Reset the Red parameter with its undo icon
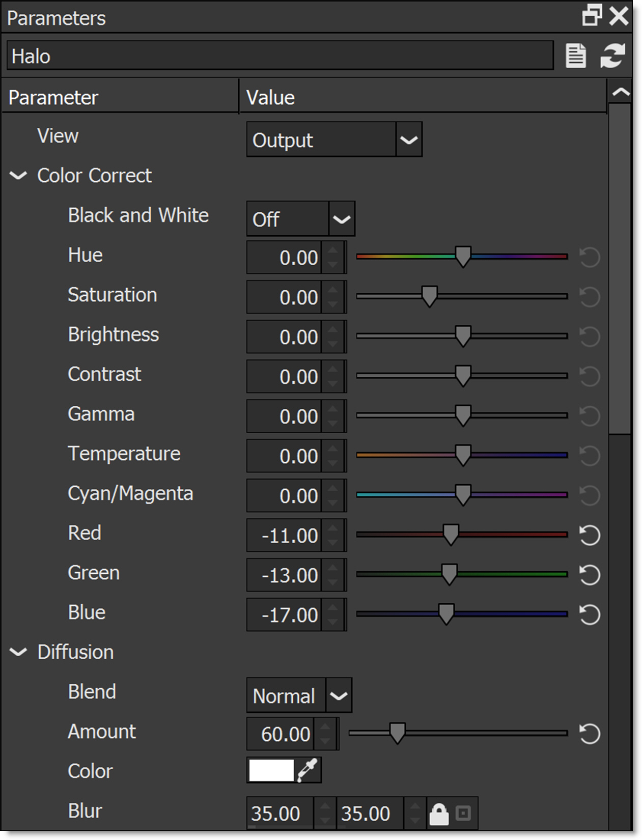Screen dimensions: 642x840 [x=590, y=535]
